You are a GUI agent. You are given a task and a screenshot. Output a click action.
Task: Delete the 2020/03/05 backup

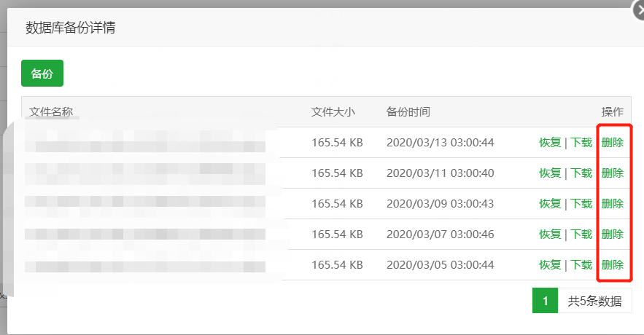click(613, 265)
